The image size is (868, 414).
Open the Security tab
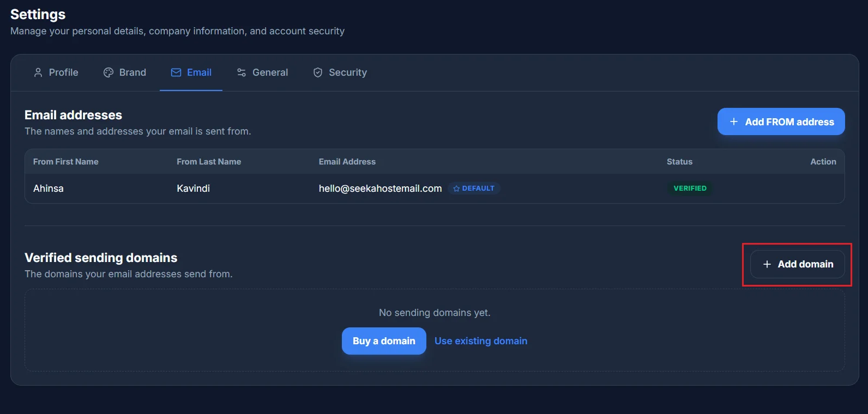340,72
